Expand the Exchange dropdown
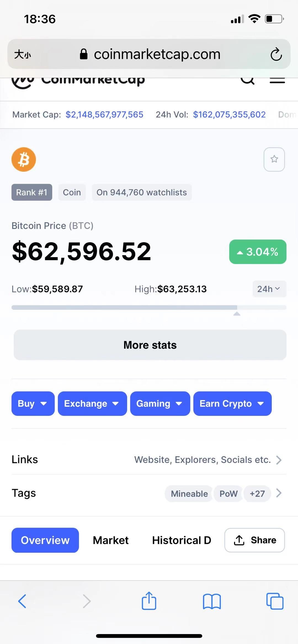 (x=92, y=403)
